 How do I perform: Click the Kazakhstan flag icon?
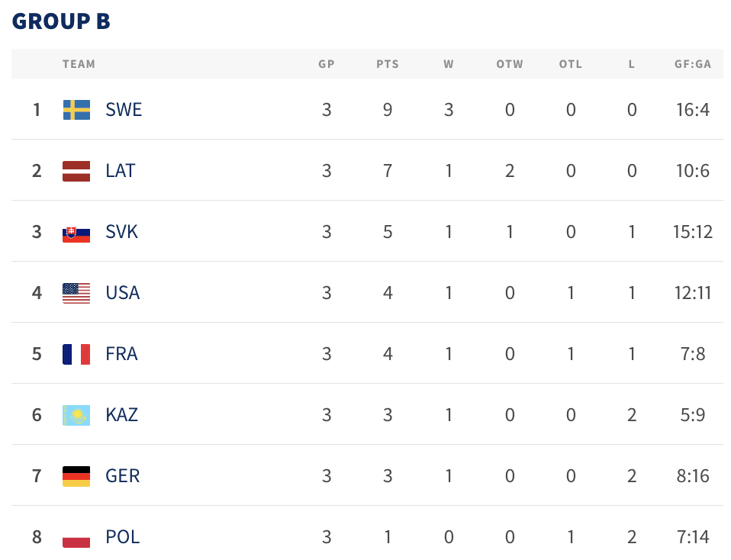76,415
